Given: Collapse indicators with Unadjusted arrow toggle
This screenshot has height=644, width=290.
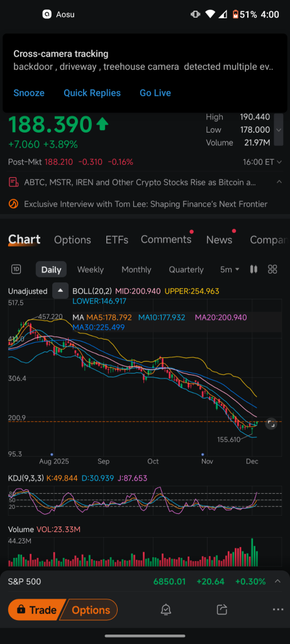Looking at the screenshot, I should (60, 291).
